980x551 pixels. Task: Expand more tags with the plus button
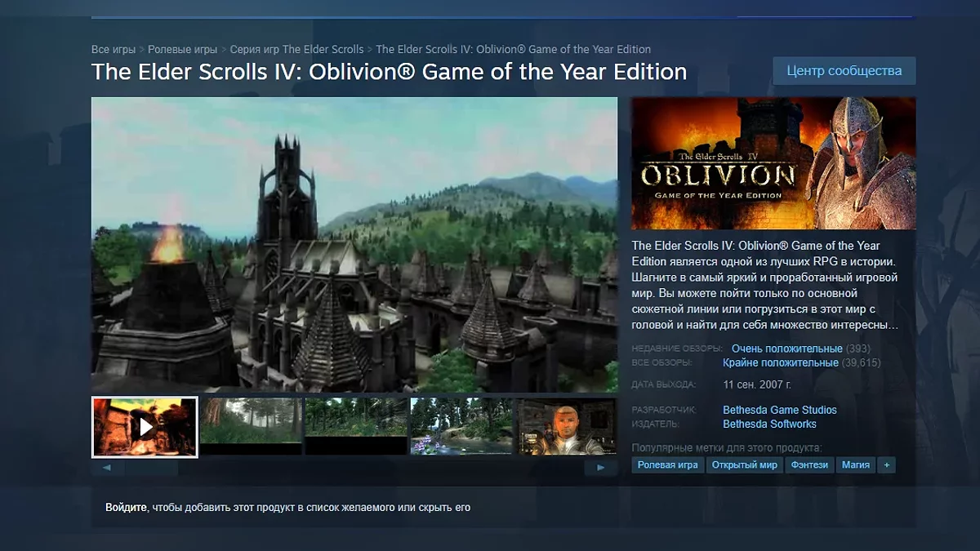887,465
